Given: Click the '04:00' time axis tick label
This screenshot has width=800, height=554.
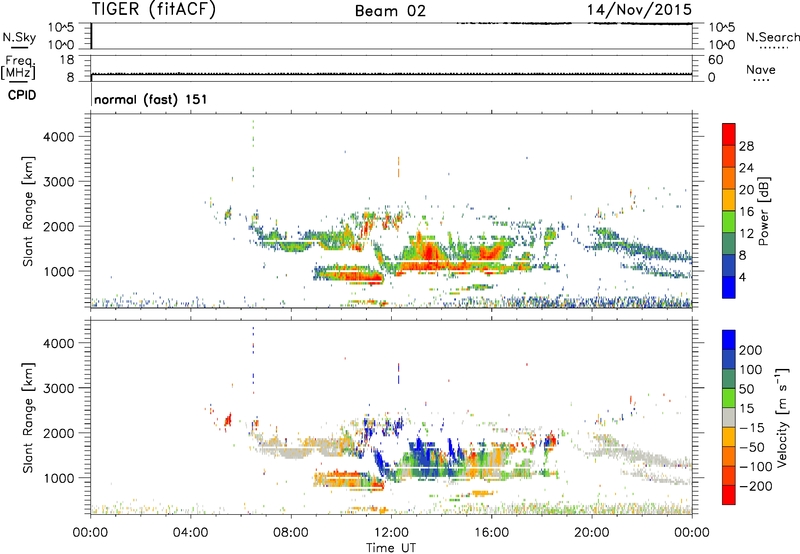Looking at the screenshot, I should pyautogui.click(x=190, y=533).
